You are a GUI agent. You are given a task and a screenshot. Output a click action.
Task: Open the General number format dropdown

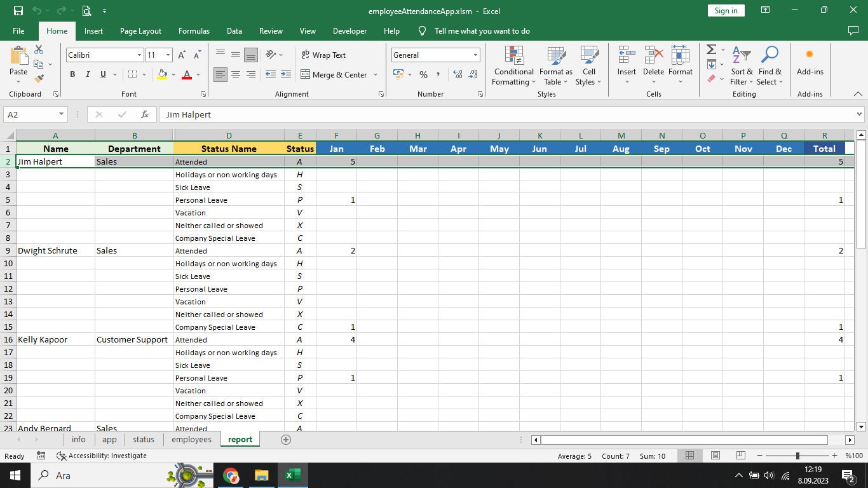point(475,55)
